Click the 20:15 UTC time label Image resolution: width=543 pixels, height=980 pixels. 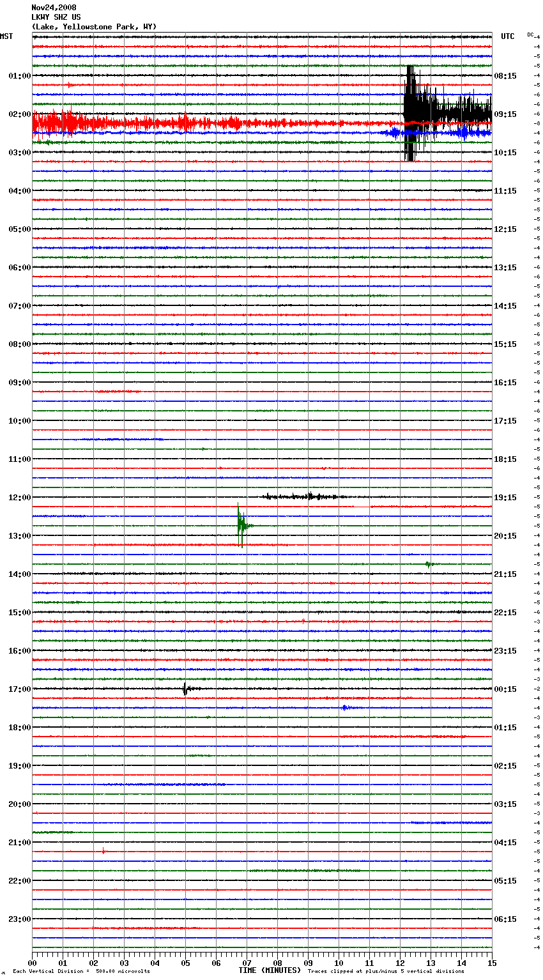click(505, 536)
